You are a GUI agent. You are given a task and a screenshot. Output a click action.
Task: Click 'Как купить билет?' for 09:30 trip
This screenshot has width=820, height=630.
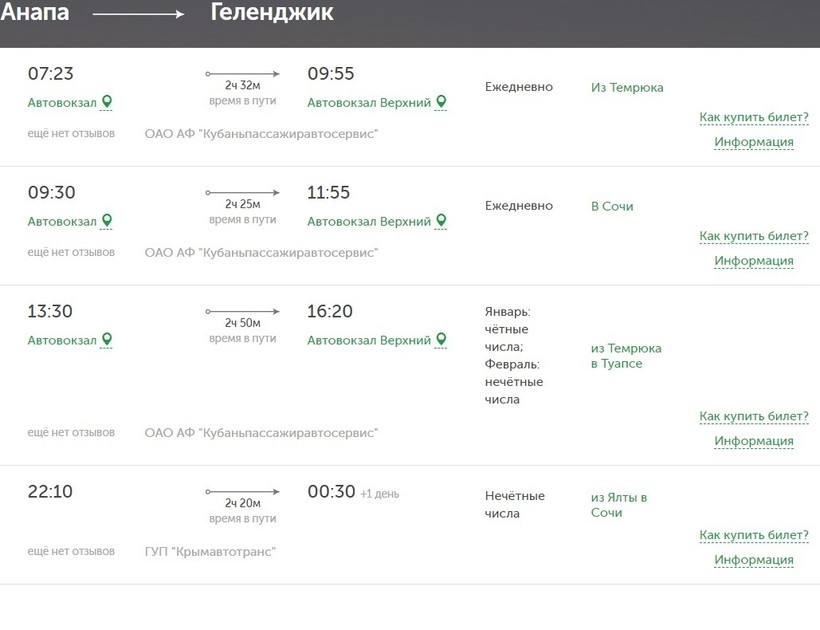[754, 237]
